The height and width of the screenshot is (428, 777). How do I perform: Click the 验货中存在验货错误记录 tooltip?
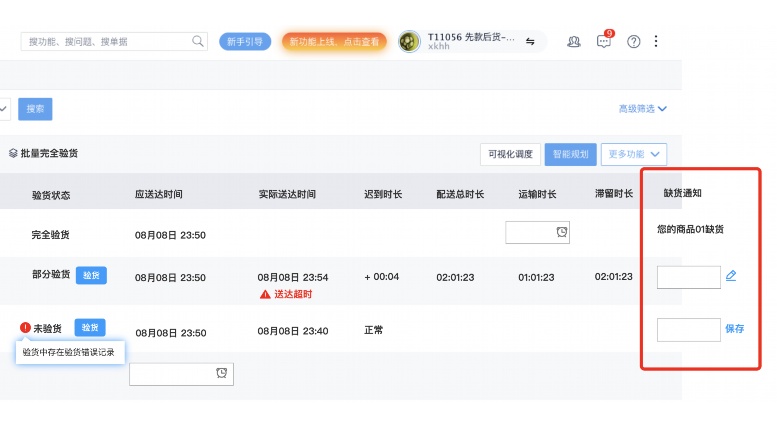pos(70,352)
